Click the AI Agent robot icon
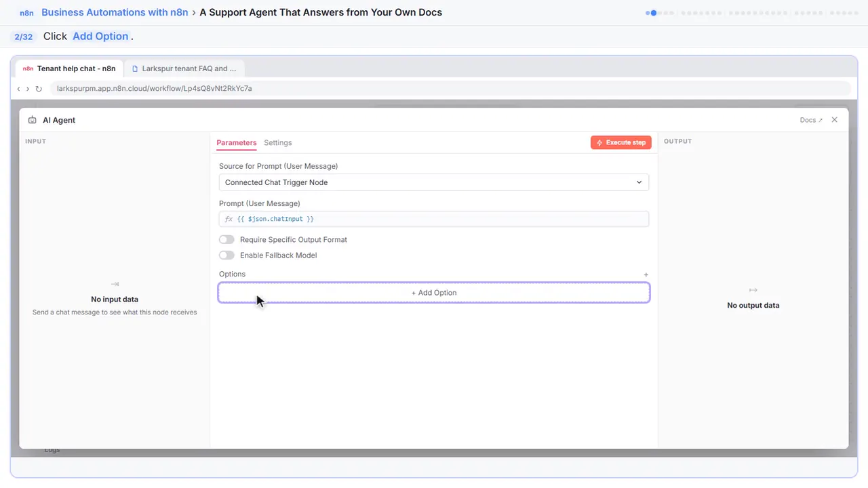Viewport: 868px width, 488px height. [32, 120]
